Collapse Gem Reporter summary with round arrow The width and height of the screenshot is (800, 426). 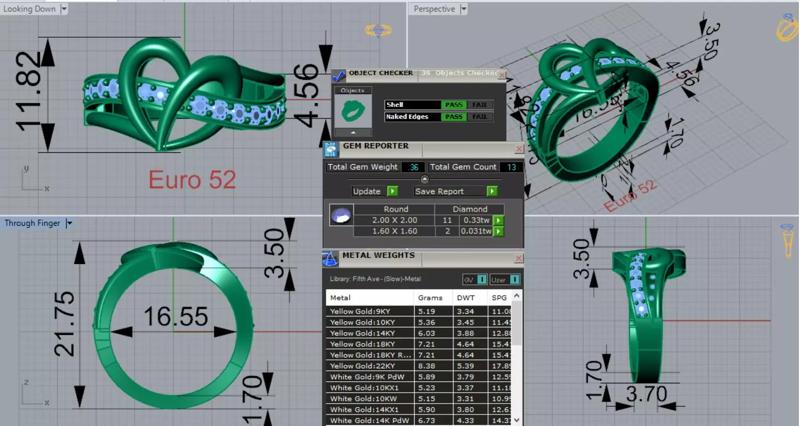point(424,179)
